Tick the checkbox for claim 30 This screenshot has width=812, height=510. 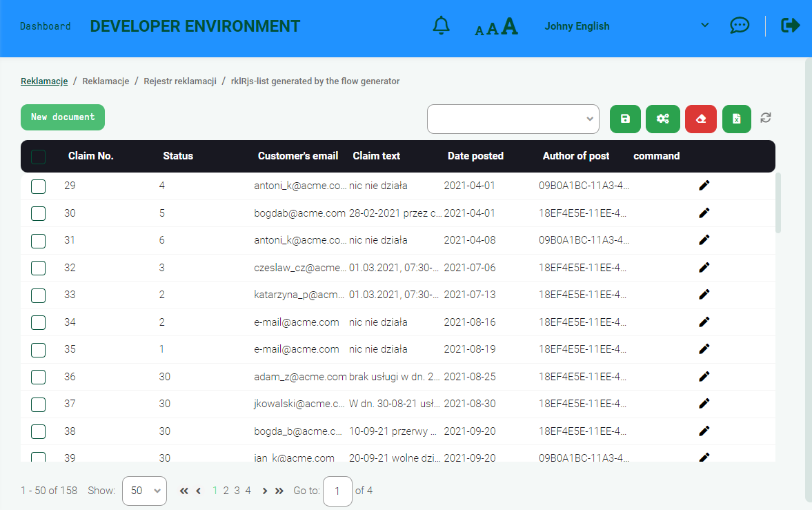pos(39,213)
